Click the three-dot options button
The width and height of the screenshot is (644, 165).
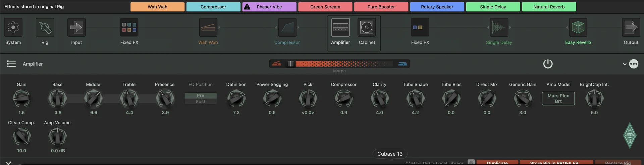[x=634, y=64]
